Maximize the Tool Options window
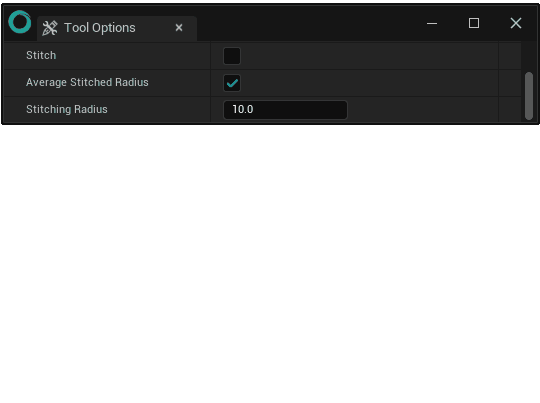This screenshot has height=403, width=540. click(474, 23)
